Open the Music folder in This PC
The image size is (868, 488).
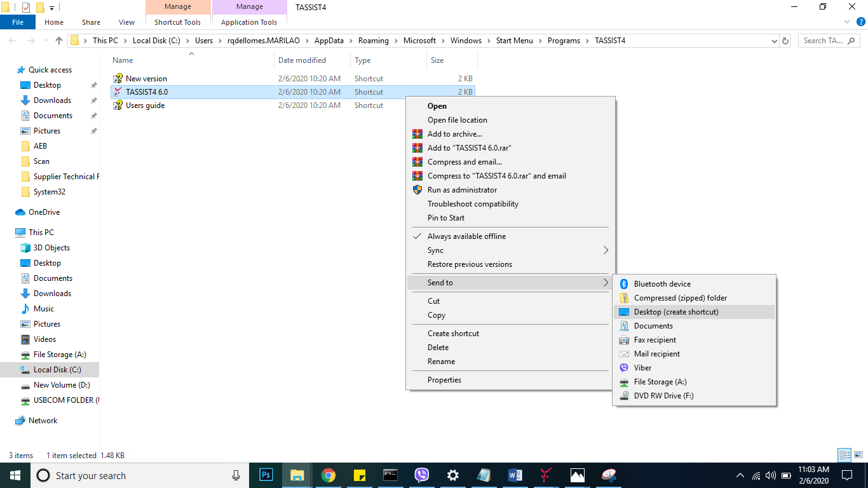tap(44, 309)
